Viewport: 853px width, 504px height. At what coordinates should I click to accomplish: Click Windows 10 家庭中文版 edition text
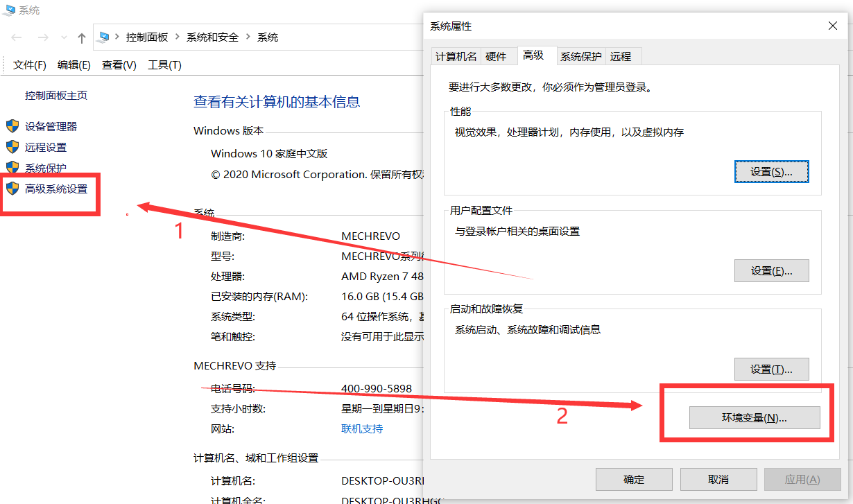click(x=269, y=153)
